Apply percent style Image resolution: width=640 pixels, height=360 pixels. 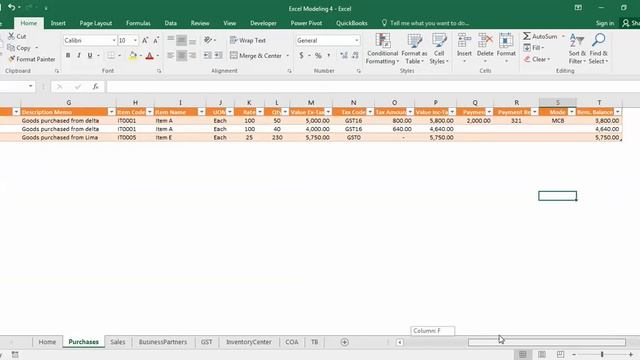coord(318,56)
